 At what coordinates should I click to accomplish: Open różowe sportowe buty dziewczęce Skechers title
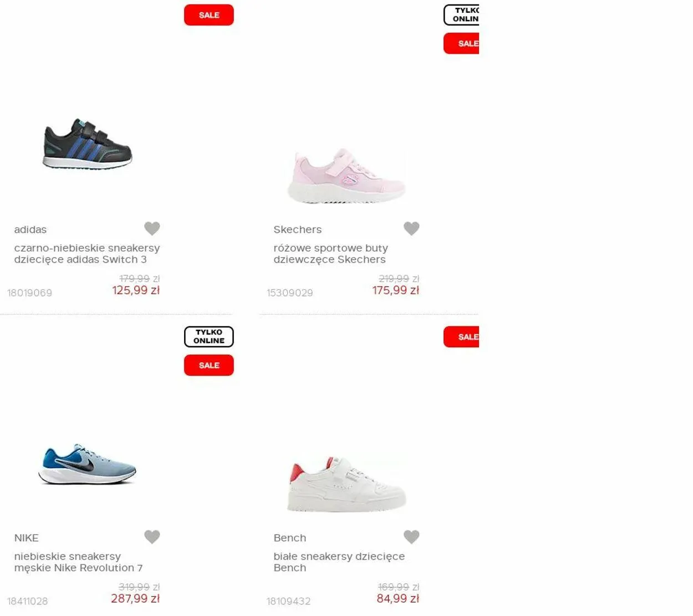330,254
